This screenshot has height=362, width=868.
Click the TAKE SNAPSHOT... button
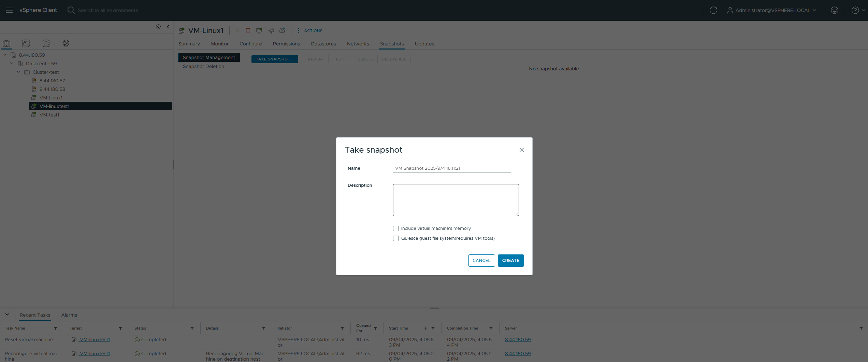click(275, 59)
